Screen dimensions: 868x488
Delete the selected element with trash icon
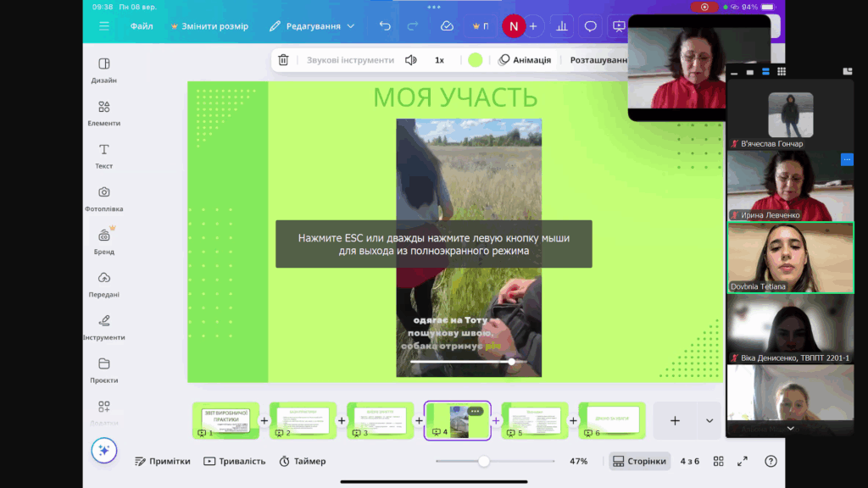click(x=283, y=60)
